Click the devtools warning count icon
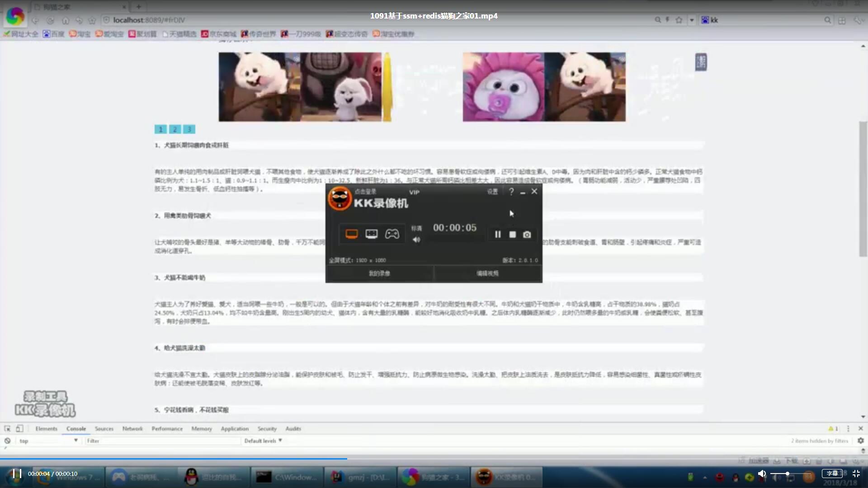Screen dimensions: 868x488 [833, 428]
